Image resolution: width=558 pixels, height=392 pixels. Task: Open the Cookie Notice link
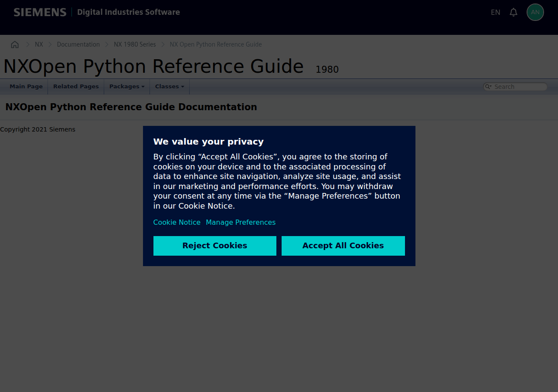coord(177,222)
